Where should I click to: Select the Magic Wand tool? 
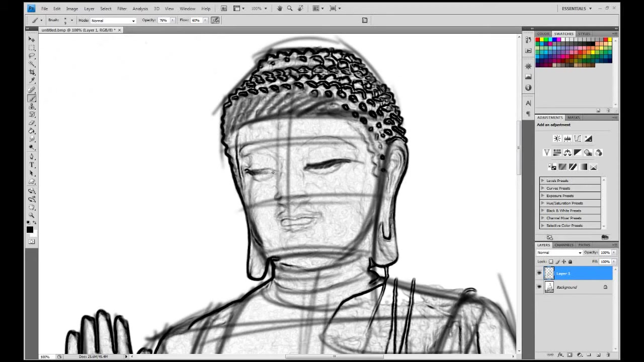[32, 64]
